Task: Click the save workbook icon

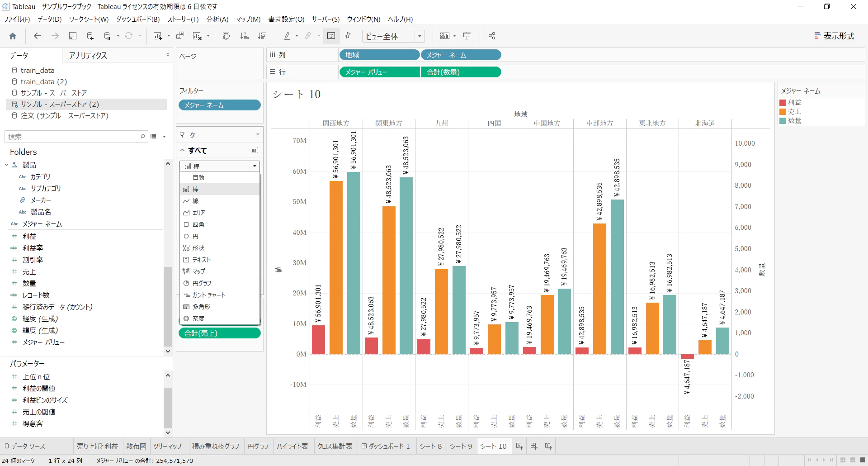Action: click(72, 36)
